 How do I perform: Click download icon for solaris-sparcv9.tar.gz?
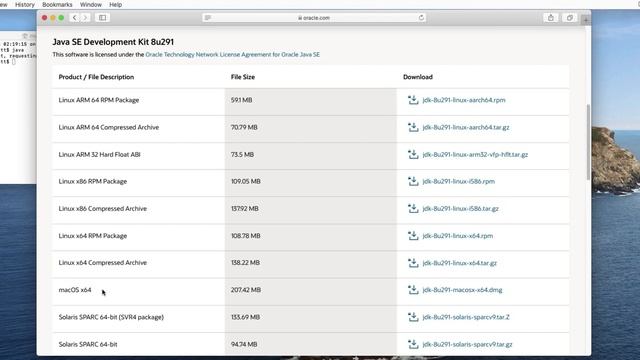(x=413, y=344)
